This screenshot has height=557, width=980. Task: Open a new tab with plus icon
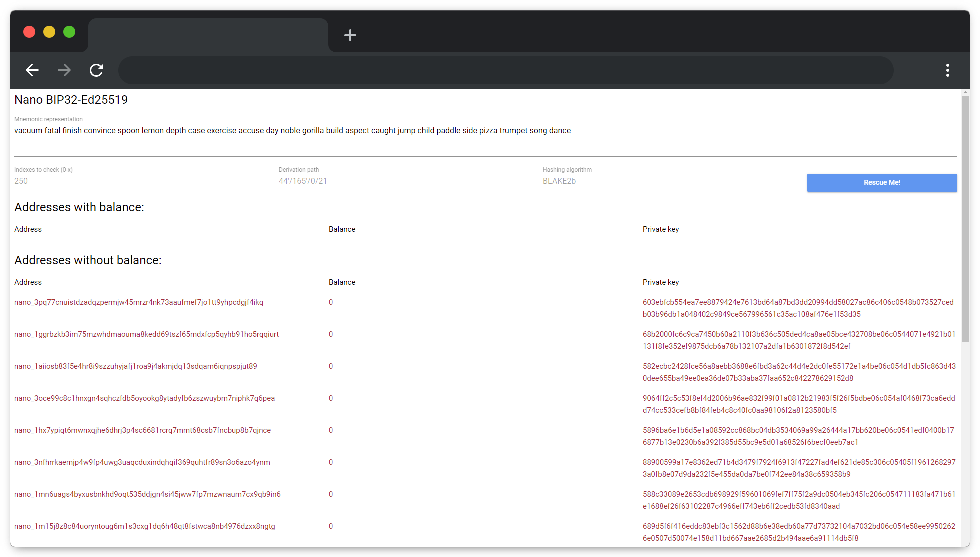[350, 35]
